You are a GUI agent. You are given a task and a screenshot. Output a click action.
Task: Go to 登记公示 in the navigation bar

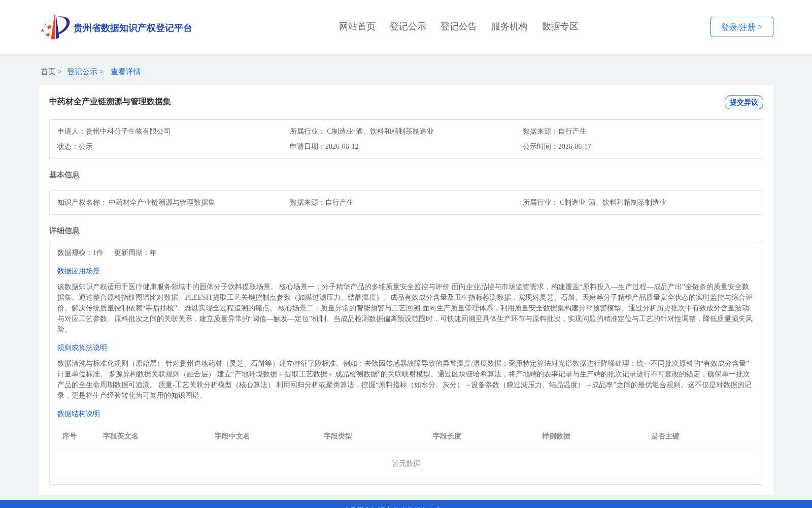(x=408, y=26)
